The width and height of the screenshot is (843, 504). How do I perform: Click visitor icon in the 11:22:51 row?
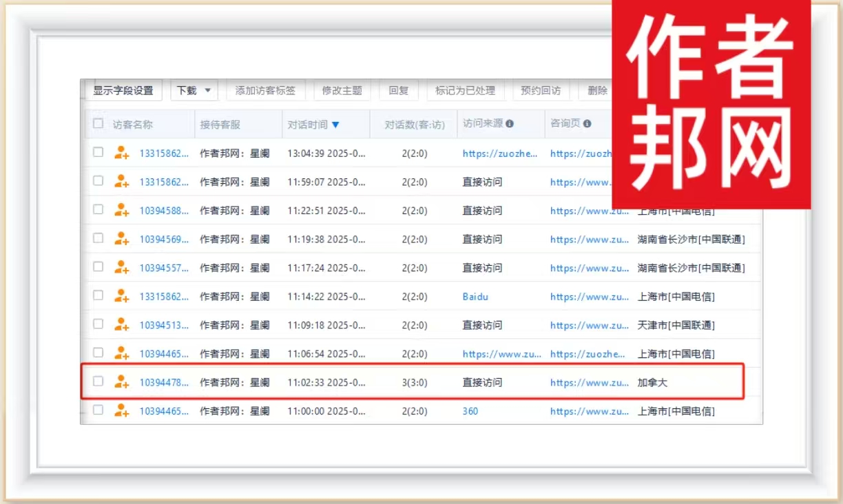coord(122,210)
